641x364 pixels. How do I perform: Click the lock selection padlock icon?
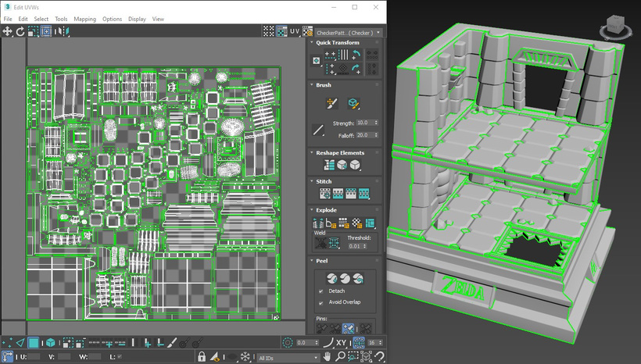[202, 357]
